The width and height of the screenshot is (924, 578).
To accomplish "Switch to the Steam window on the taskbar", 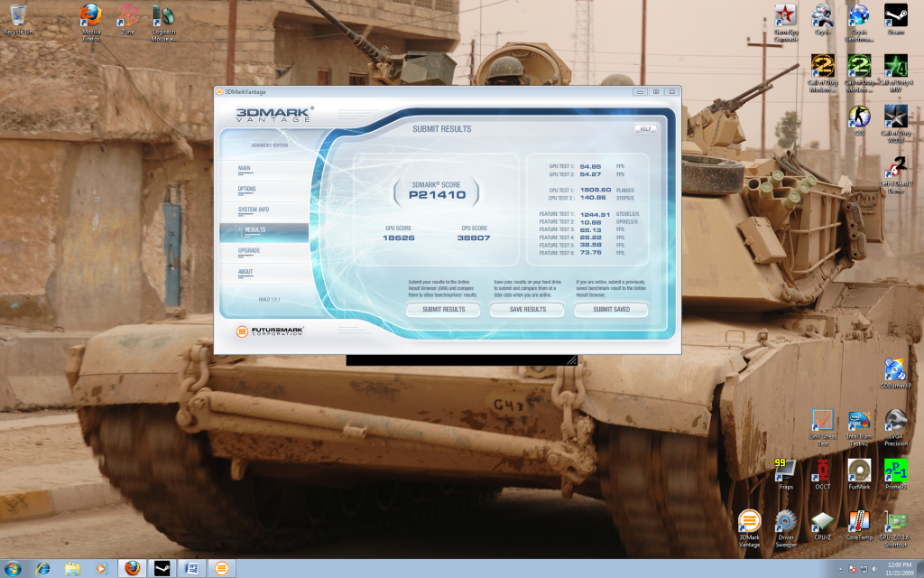I will [162, 569].
